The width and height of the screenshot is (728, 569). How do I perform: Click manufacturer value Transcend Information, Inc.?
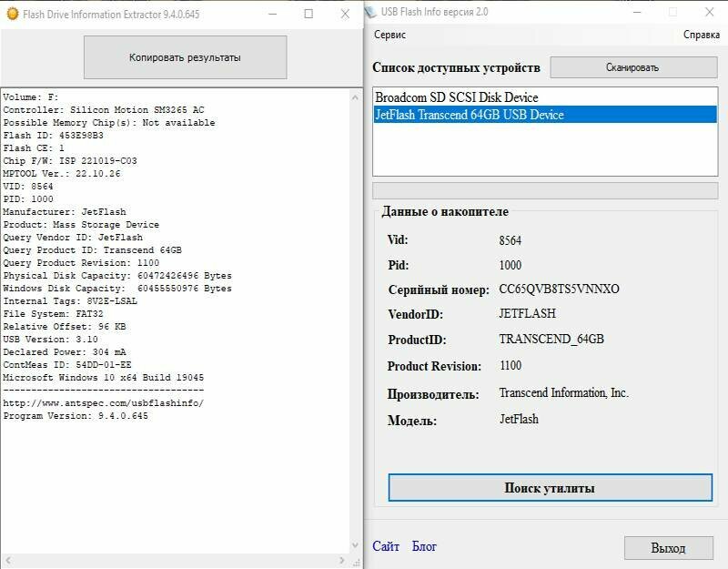(564, 393)
